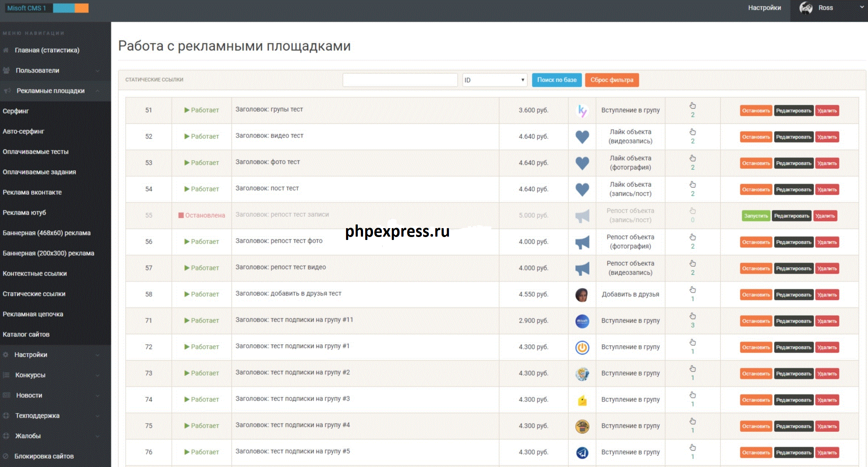
Task: Click the heart icon in row 54
Action: tap(582, 189)
